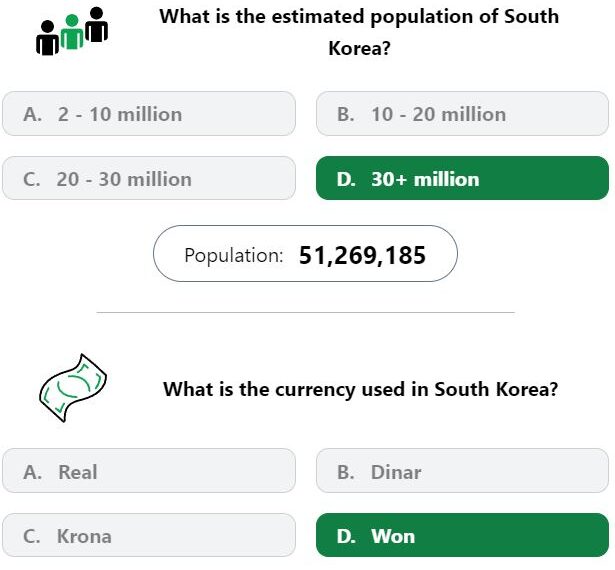Click the tallest black person figure on right
The image size is (615, 570).
pyautogui.click(x=96, y=24)
